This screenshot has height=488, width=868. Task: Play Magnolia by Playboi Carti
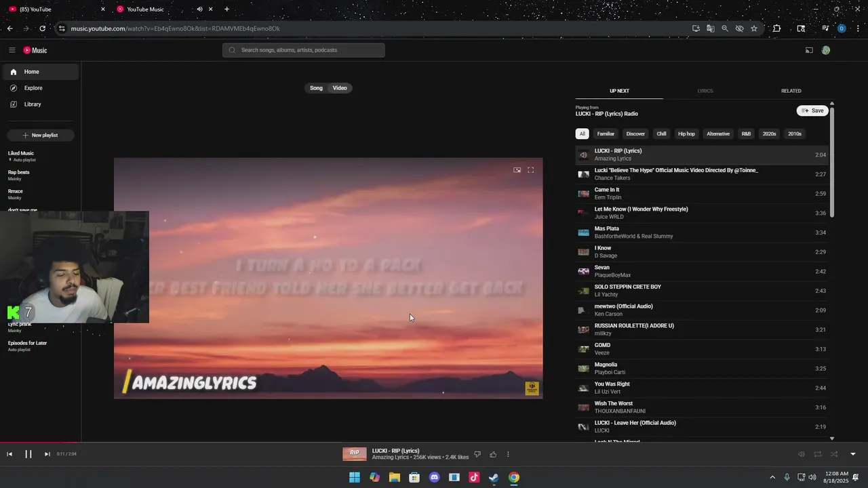coord(702,369)
